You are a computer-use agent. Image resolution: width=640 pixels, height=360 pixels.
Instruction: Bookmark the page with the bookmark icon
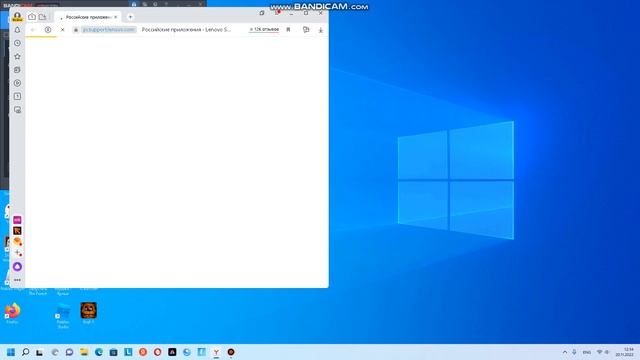click(288, 30)
